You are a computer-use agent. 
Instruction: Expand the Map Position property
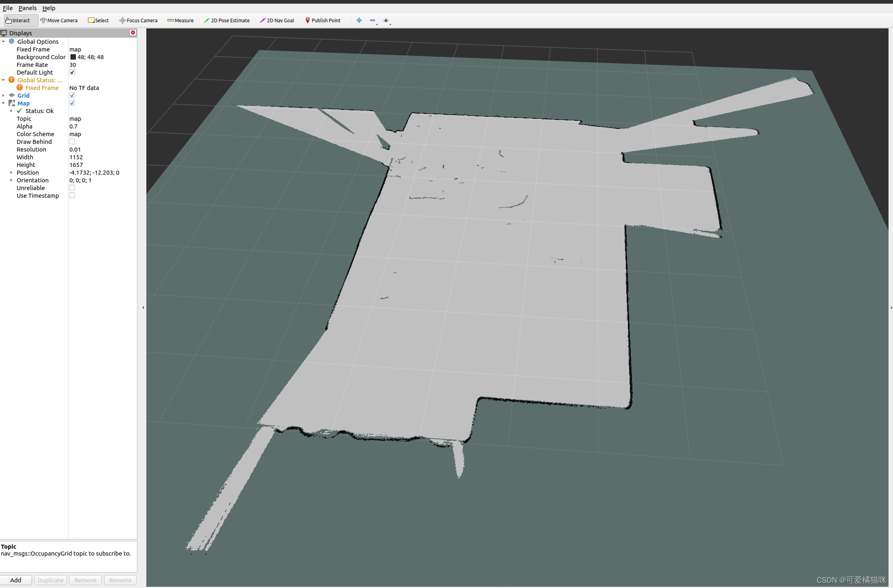coord(11,173)
